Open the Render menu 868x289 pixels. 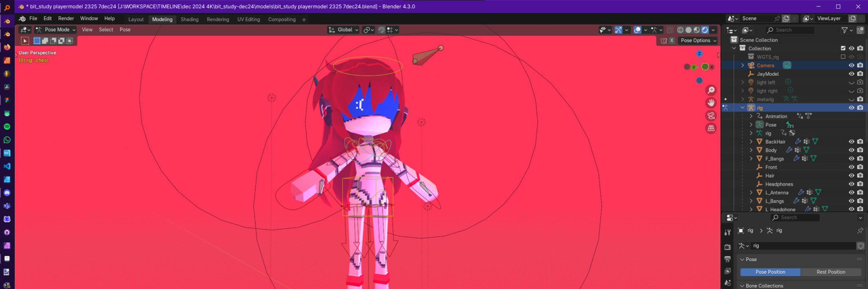66,18
